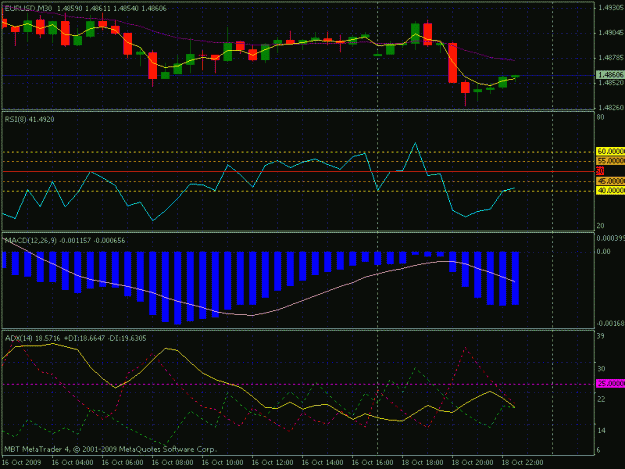Click the 16 Oct 16:00 time label
625x469 pixels.
coord(372,463)
